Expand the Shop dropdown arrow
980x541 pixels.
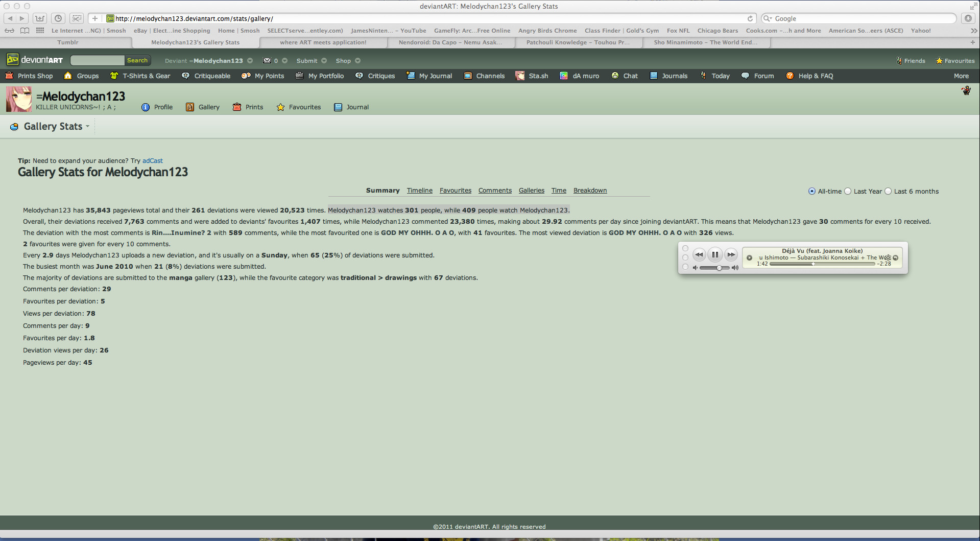pyautogui.click(x=357, y=60)
